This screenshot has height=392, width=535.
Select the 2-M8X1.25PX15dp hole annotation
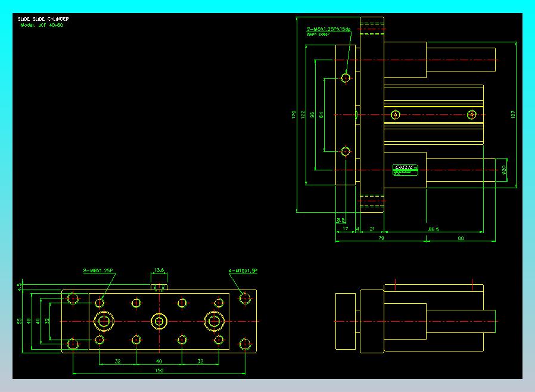(329, 29)
